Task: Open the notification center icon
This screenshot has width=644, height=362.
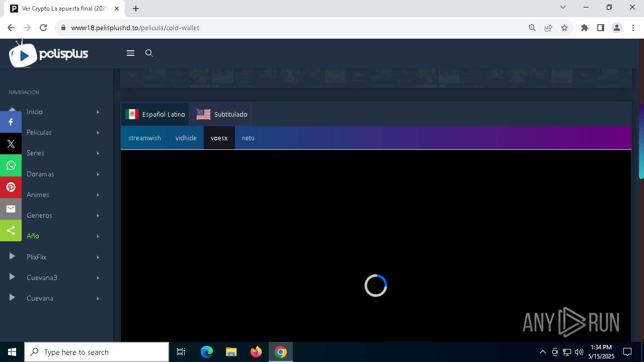Action: [627, 352]
